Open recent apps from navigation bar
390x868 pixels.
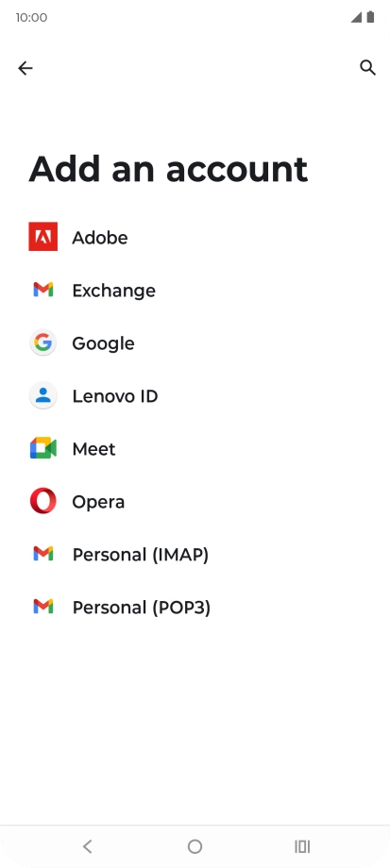pyautogui.click(x=302, y=846)
